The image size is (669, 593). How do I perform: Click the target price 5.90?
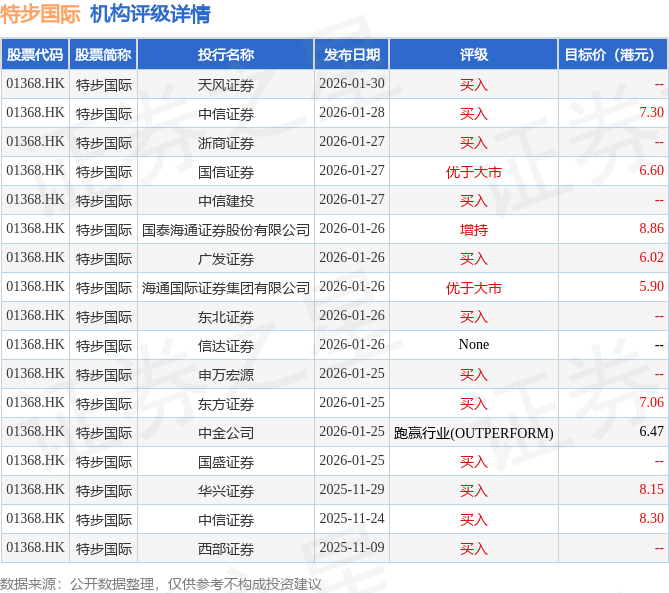point(651,287)
